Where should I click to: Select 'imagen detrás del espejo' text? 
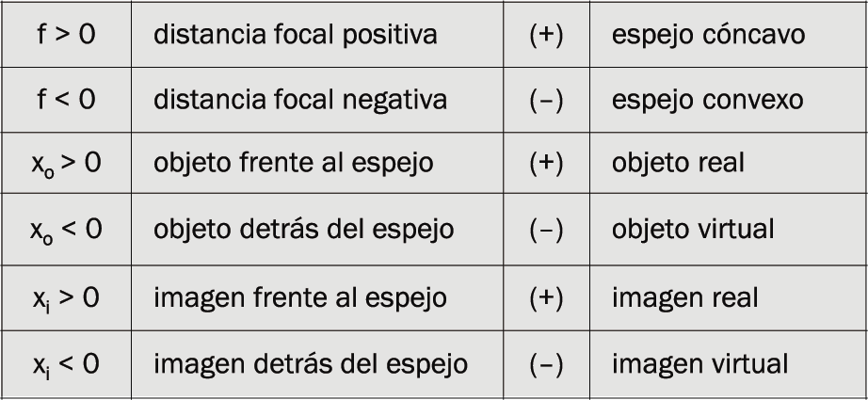pos(311,364)
